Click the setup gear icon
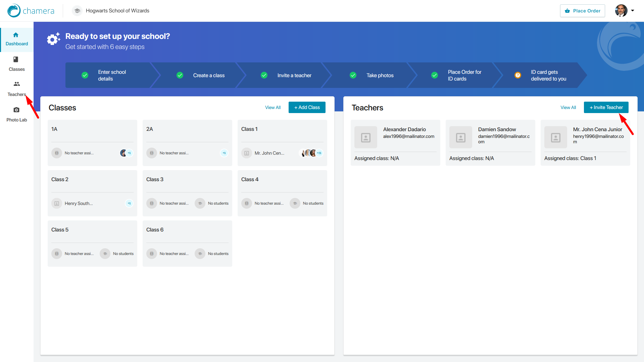 pyautogui.click(x=53, y=39)
